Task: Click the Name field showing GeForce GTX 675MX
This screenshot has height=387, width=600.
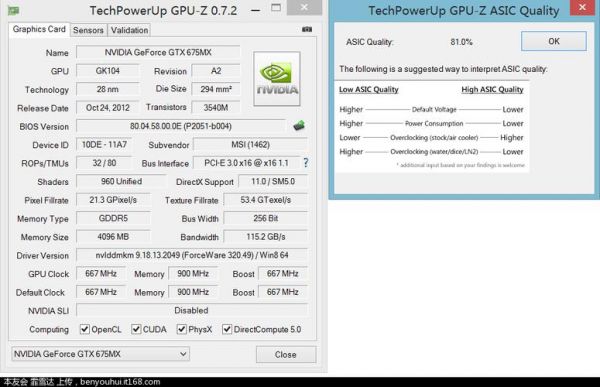Action: click(x=158, y=52)
